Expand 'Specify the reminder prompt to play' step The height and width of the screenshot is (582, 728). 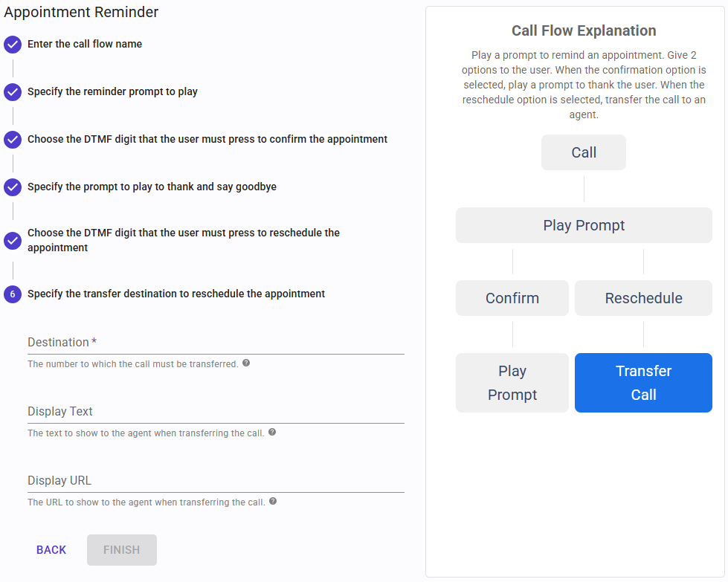point(112,92)
